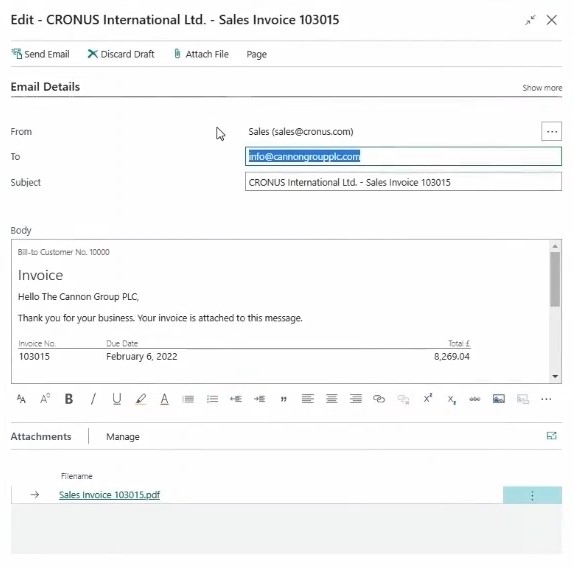Apply subscript formatting
This screenshot has width=573, height=569.
452,399
